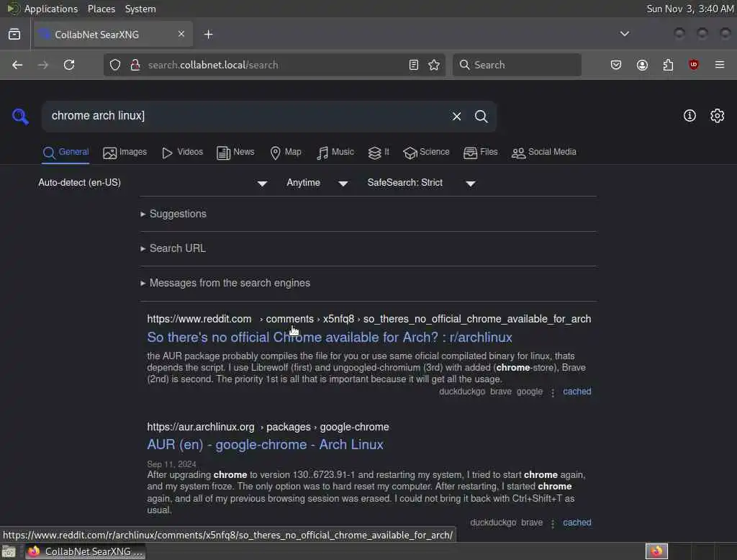
Task: Open the About info icon
Action: [689, 116]
